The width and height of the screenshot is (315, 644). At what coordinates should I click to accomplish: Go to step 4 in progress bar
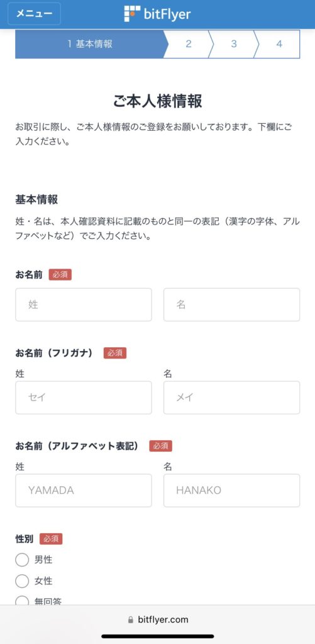coord(279,44)
